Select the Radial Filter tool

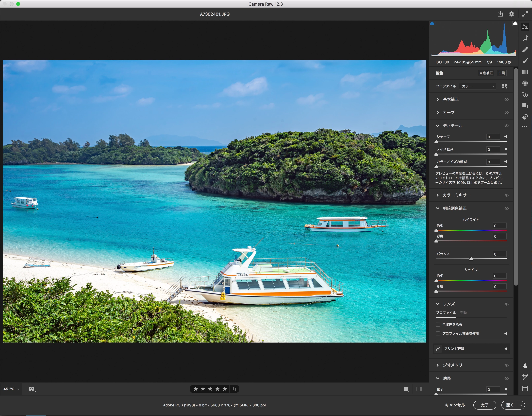point(525,83)
